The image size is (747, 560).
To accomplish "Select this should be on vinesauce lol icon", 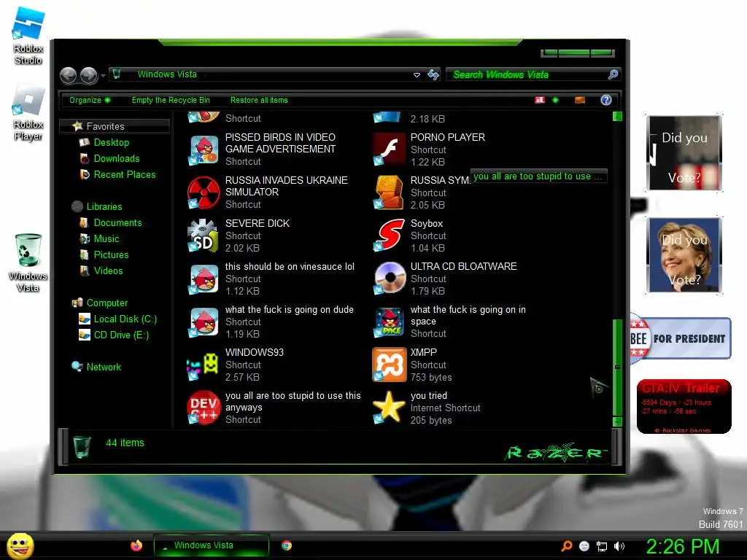I will tap(204, 279).
